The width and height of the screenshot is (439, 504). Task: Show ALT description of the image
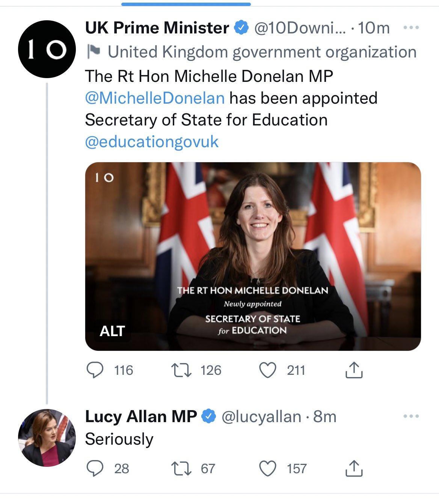(112, 331)
